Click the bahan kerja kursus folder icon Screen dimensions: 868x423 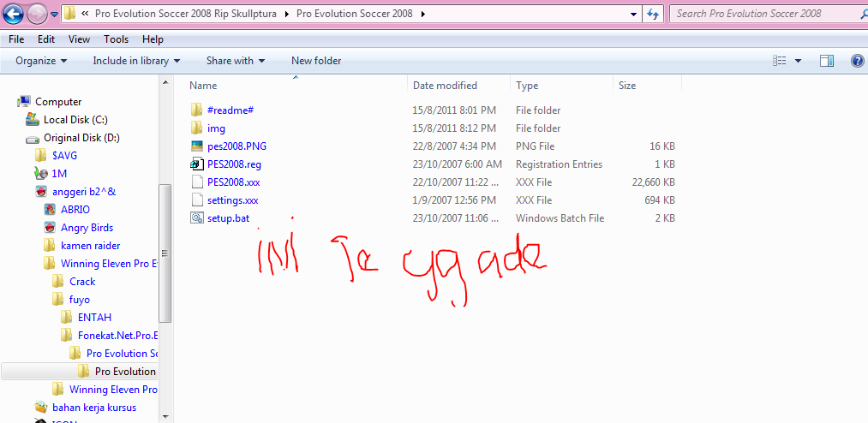click(x=40, y=408)
